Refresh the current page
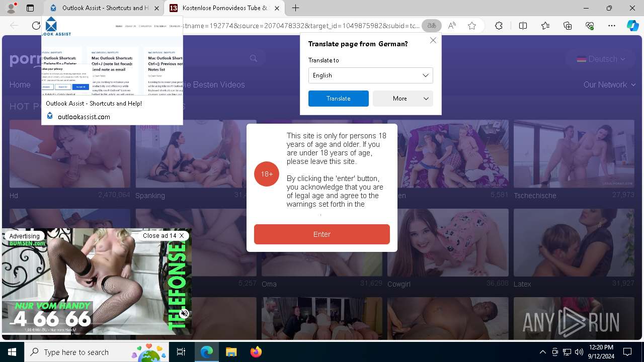The height and width of the screenshot is (362, 644). (36, 26)
